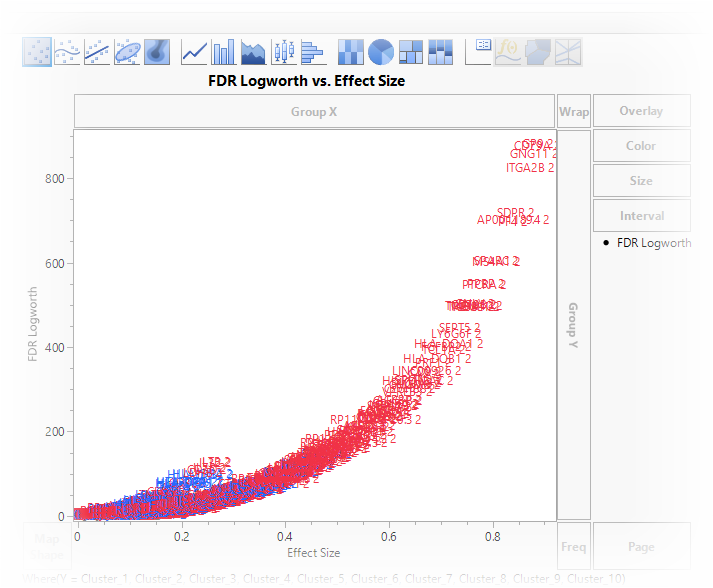Select the Treemap element icon
This screenshot has height=588, width=713.
(410, 51)
